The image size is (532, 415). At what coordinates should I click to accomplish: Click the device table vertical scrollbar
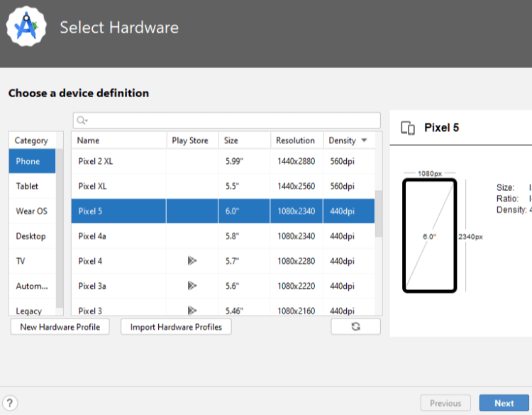point(379,214)
